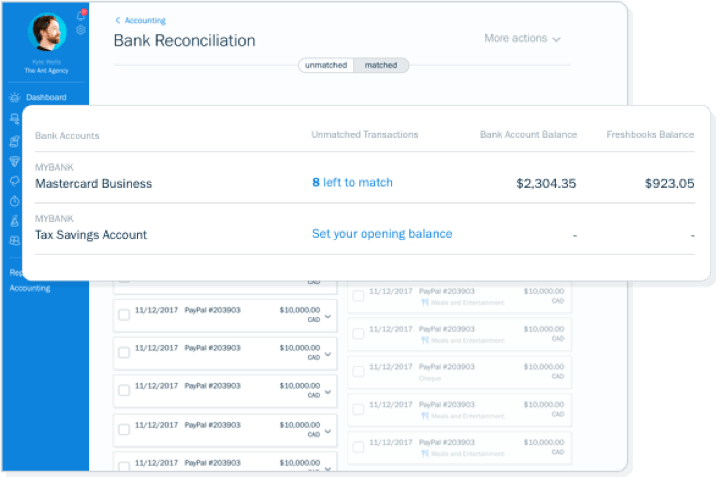716x478 pixels.
Task: Click the "8 left to match" link
Action: tap(352, 183)
